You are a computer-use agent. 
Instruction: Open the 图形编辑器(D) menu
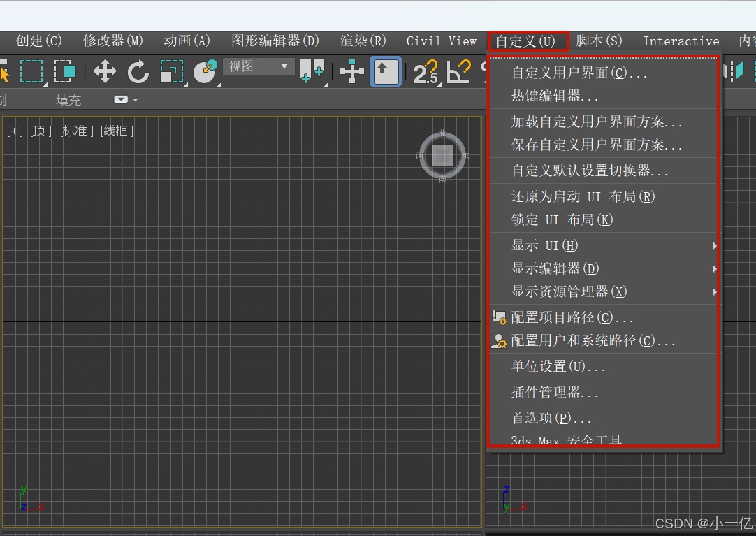point(275,41)
